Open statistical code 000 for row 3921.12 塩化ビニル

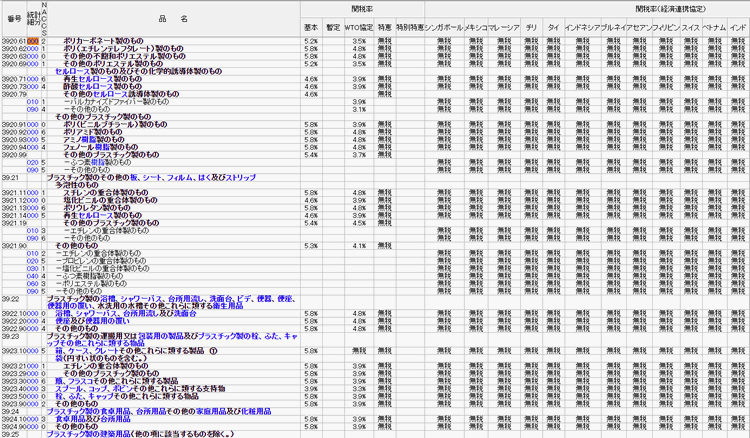point(33,200)
